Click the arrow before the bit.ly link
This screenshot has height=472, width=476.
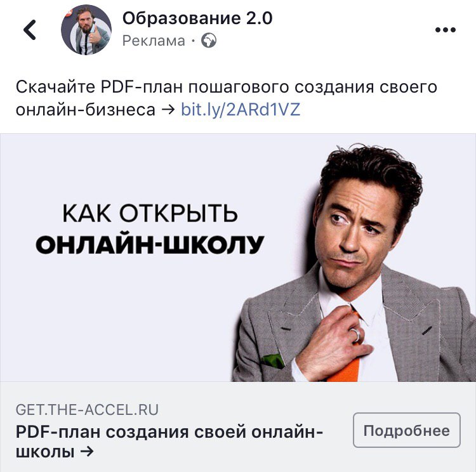168,110
